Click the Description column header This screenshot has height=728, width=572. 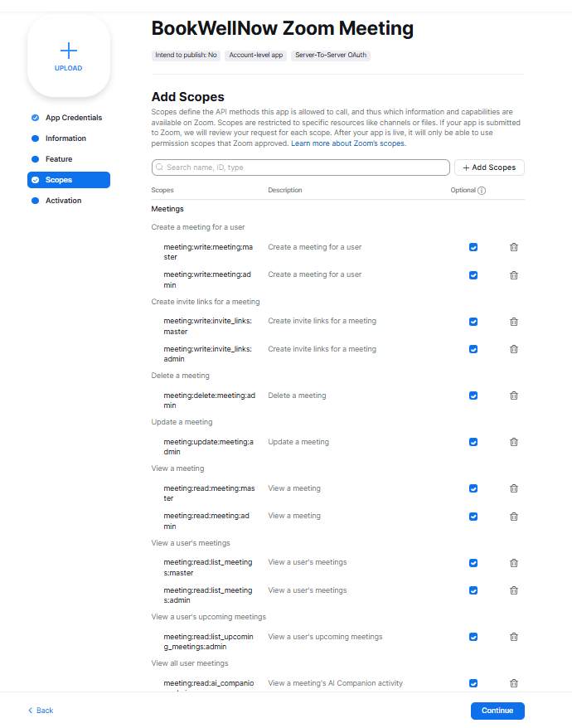pyautogui.click(x=285, y=191)
